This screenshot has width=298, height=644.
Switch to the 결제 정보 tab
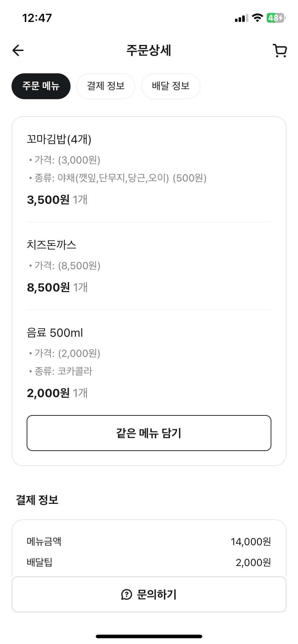pos(106,86)
